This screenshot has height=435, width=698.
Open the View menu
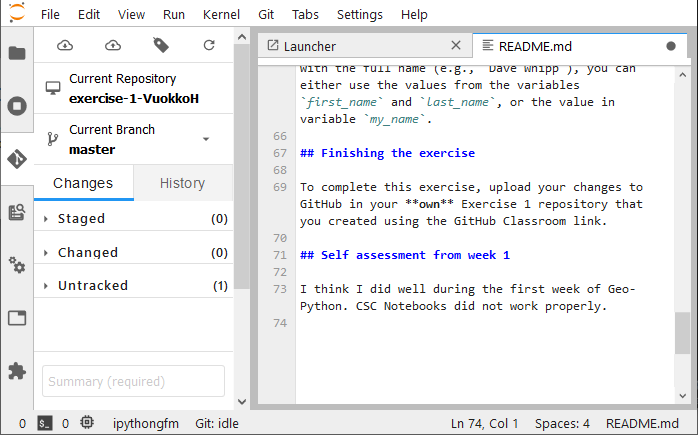coord(131,15)
